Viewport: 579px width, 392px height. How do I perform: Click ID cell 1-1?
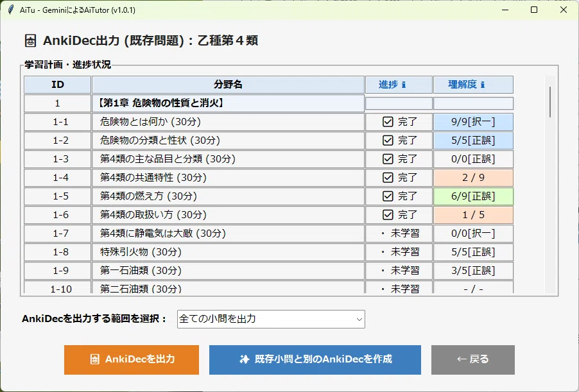58,122
